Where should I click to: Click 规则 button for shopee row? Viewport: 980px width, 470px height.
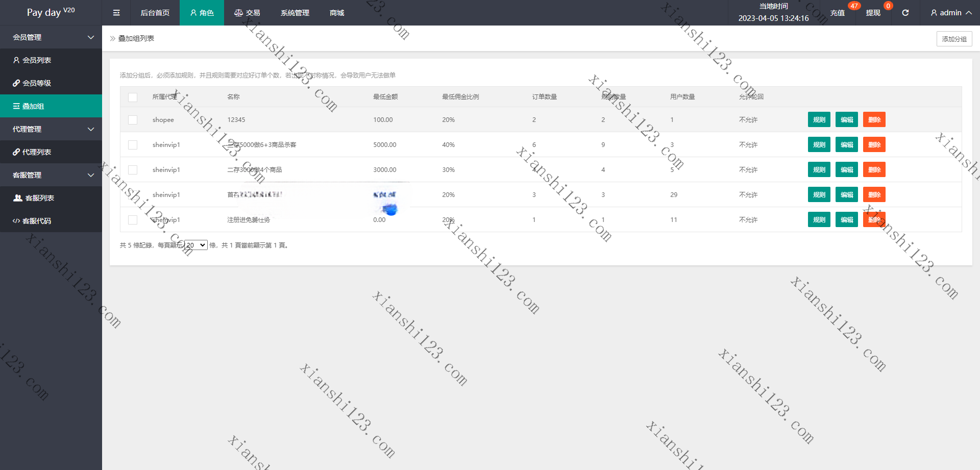(819, 119)
